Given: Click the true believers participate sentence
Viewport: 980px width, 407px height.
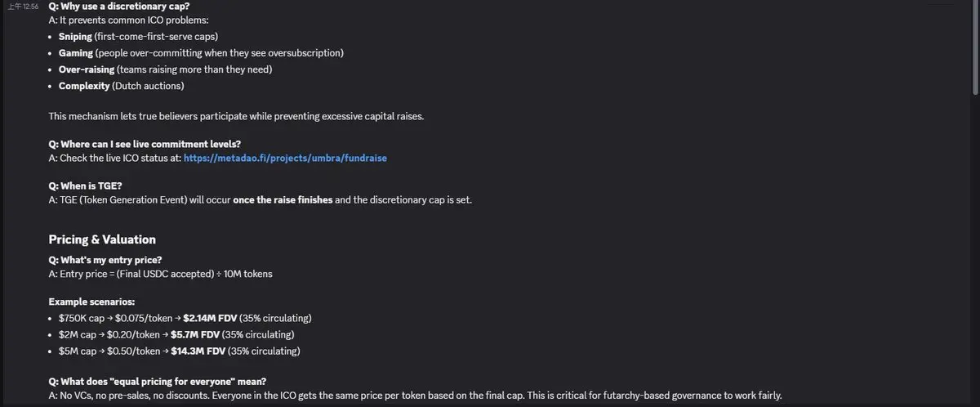Looking at the screenshot, I should click(x=236, y=116).
